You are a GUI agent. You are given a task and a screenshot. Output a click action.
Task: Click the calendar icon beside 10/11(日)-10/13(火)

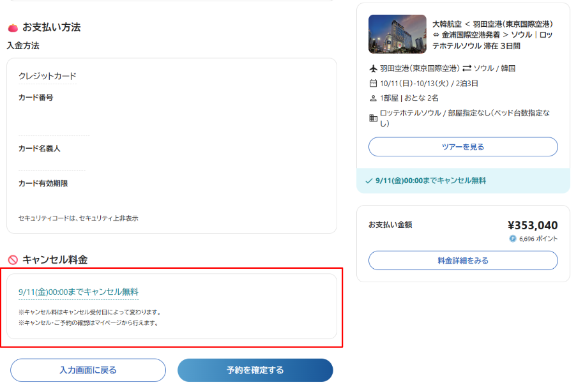[x=373, y=83]
